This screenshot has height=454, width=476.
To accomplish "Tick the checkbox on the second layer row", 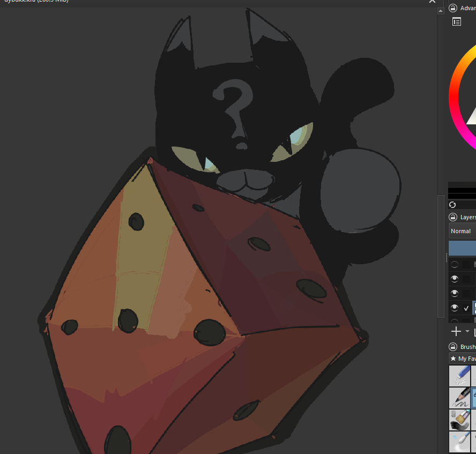I will coord(466,279).
